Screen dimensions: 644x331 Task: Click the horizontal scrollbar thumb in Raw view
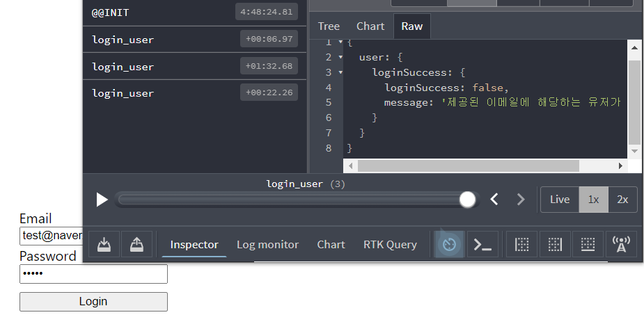(469, 165)
